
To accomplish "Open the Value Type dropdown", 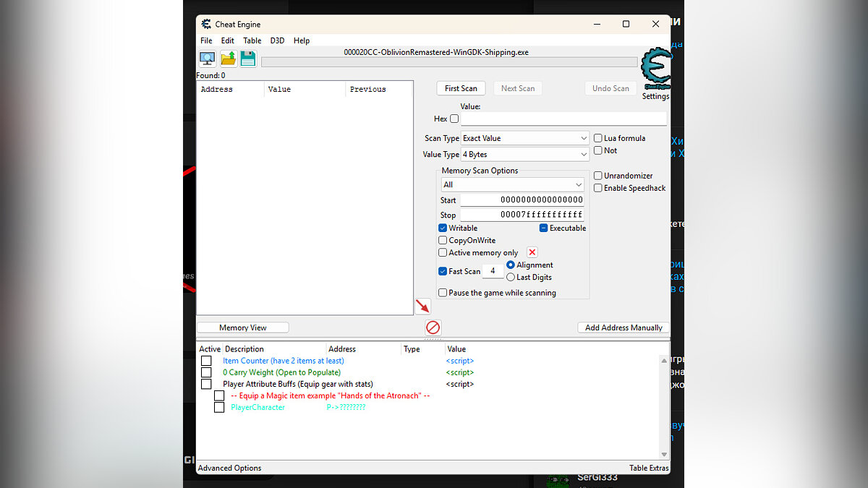I will click(x=525, y=155).
